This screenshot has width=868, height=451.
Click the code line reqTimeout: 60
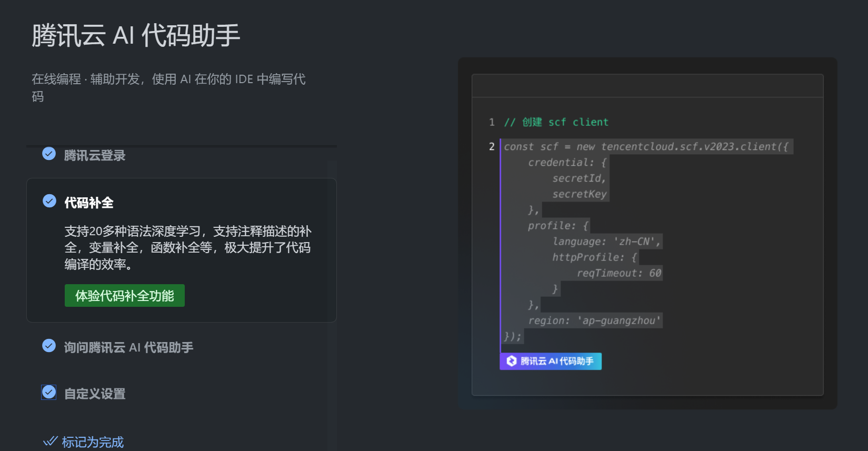[x=619, y=273]
